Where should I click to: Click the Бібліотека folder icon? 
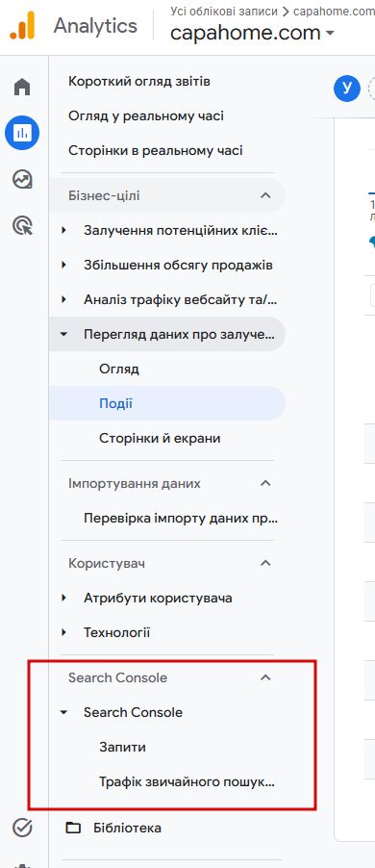click(73, 829)
